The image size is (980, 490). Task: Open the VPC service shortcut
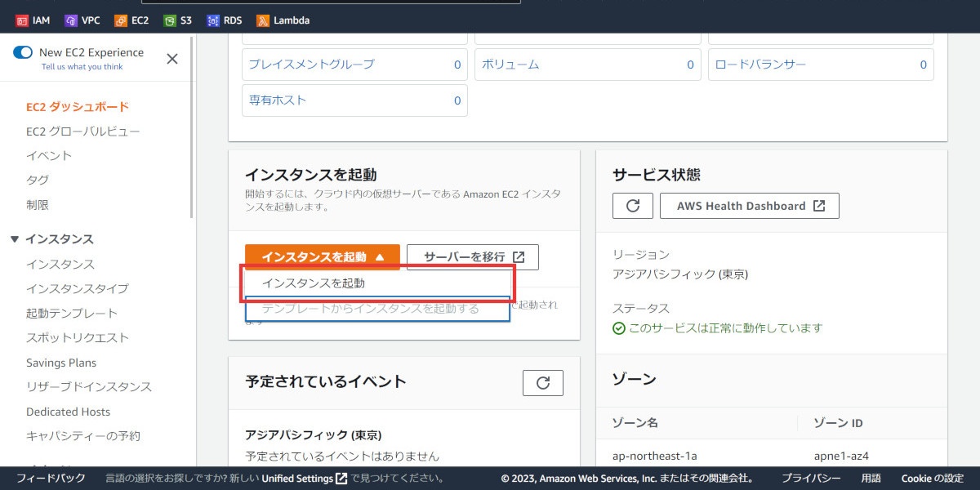82,20
